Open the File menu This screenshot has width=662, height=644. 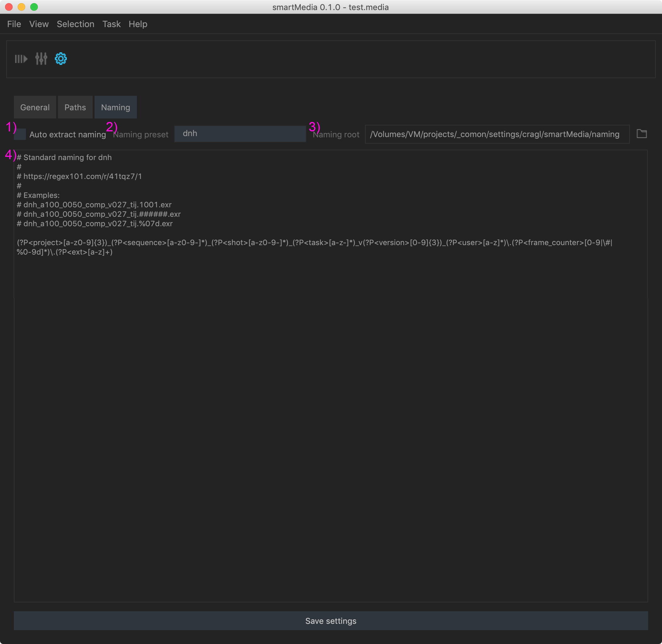point(14,24)
